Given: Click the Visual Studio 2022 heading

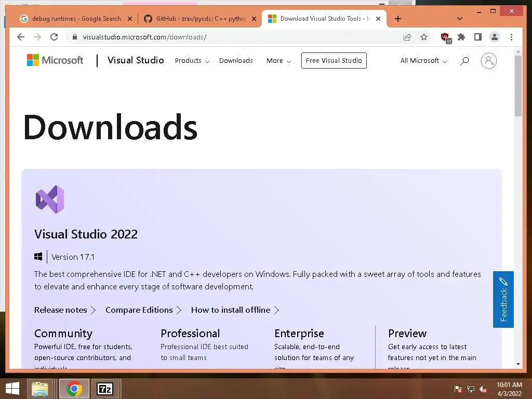Looking at the screenshot, I should click(86, 234).
